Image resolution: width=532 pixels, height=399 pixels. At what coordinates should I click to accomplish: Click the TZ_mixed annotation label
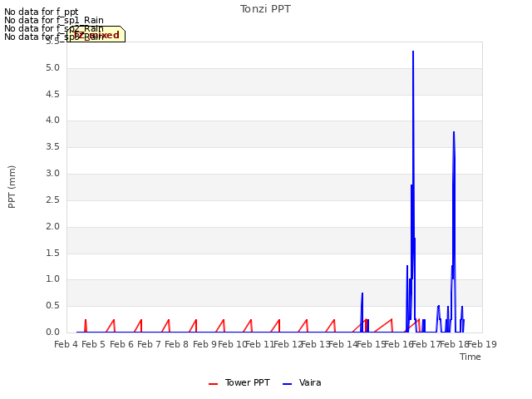point(96,35)
